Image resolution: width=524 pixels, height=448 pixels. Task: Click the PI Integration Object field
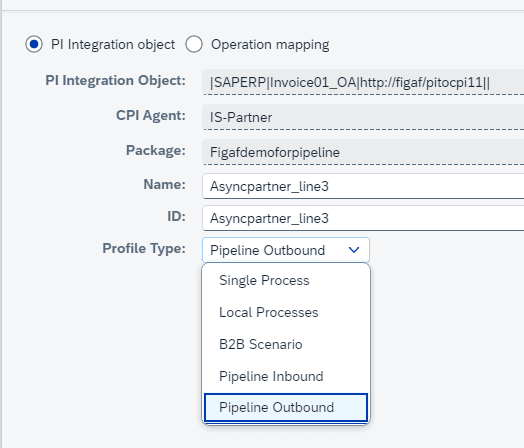point(363,82)
